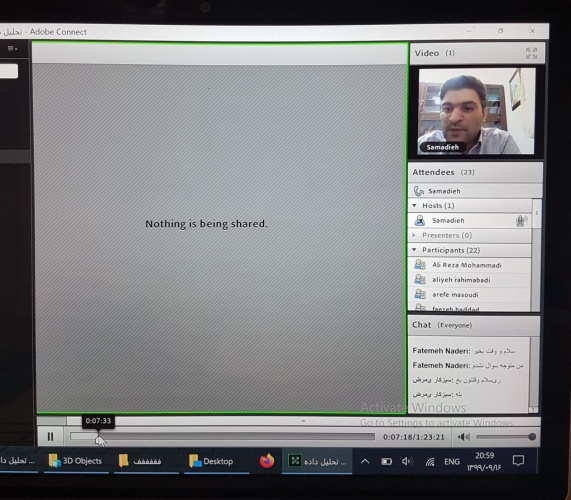Collapse the Participants (22) group
The image size is (571, 500).
(414, 250)
